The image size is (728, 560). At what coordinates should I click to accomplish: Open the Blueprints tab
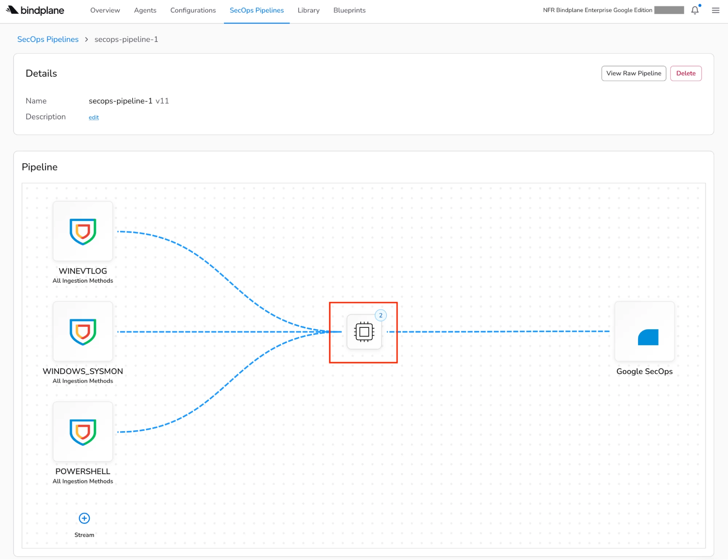point(349,10)
